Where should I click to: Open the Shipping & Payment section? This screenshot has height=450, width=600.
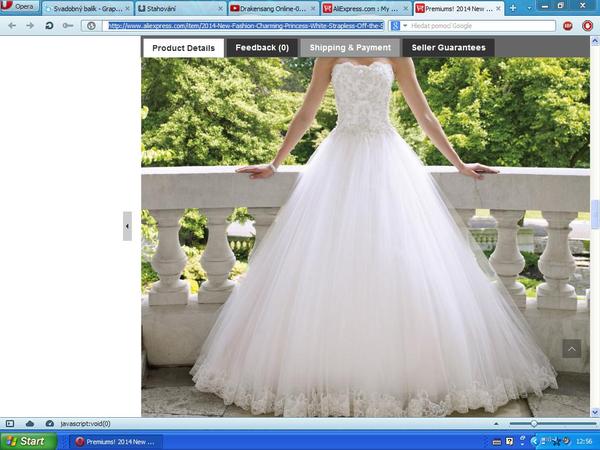pos(350,47)
